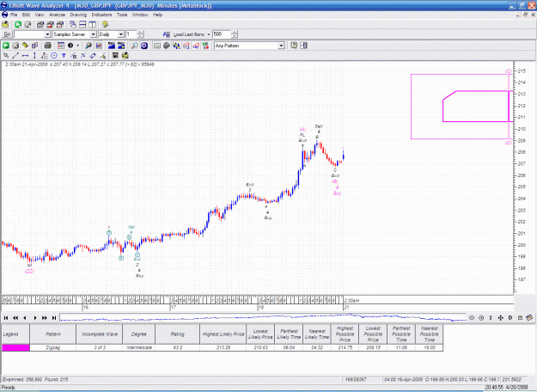Click zoom in icon beside overview bar
Screen dimensions: 537x392
481,318
